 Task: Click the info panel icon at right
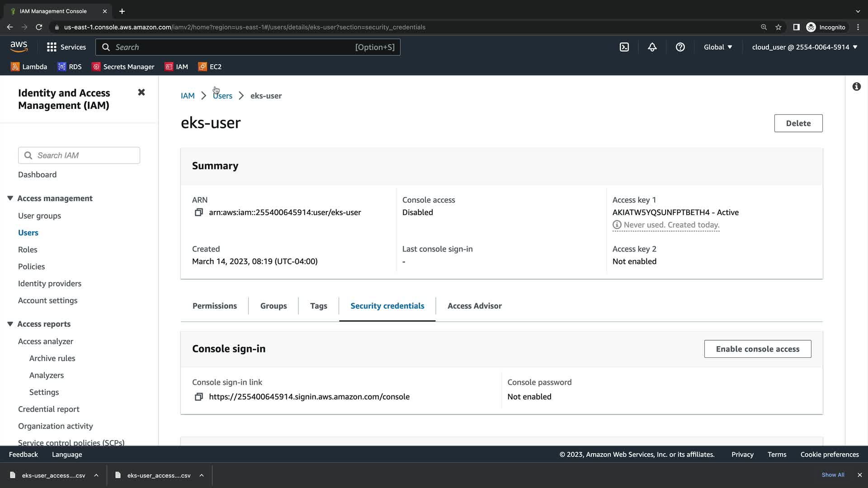click(x=857, y=87)
